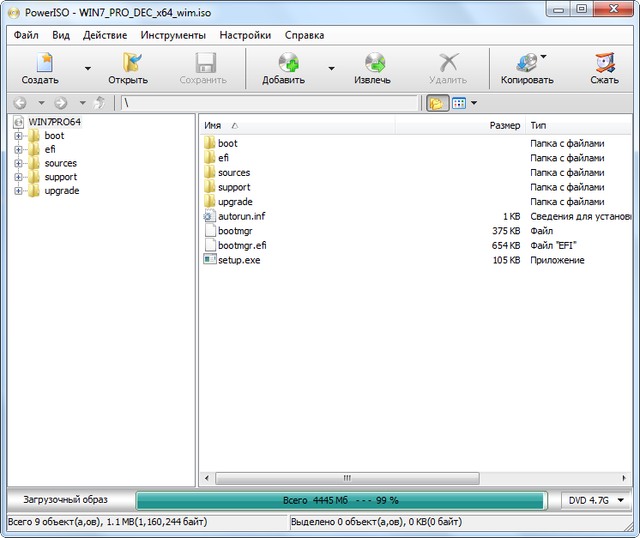Expand the sources tree node
640x538 pixels.
(18, 163)
